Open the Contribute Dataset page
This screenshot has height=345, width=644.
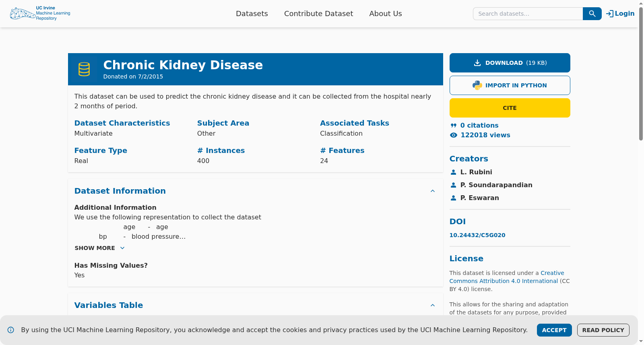(x=318, y=14)
